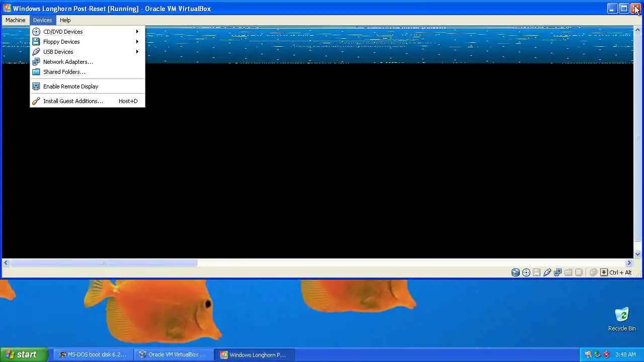Open the Help menu
The height and width of the screenshot is (362, 644).
click(x=65, y=20)
